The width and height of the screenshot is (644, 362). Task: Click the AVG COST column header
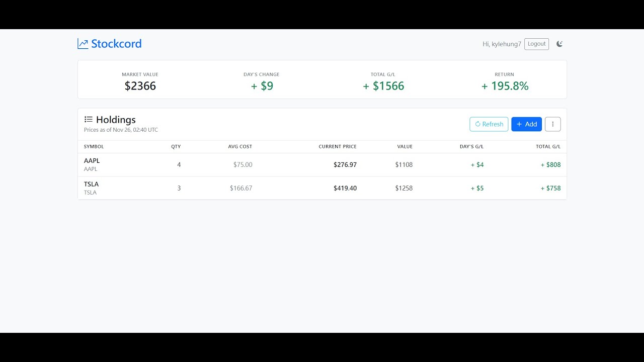240,147
